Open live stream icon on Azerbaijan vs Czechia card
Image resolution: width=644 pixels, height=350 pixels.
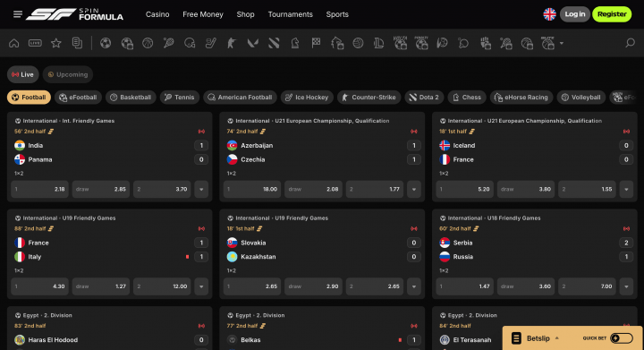pyautogui.click(x=414, y=132)
